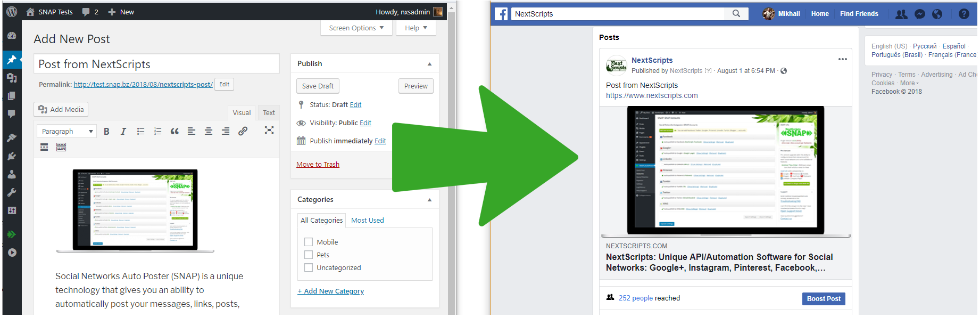The image size is (980, 317).
Task: Open the Media library sidebar icon
Action: 12,78
